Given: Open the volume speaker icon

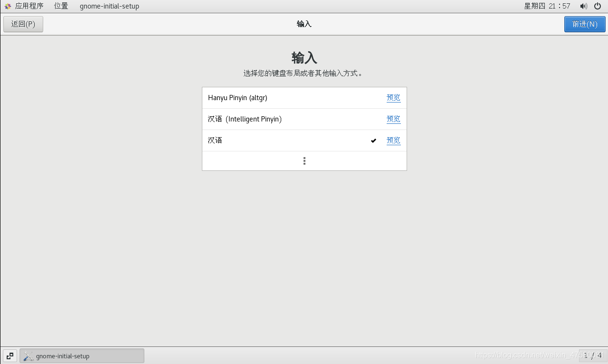Looking at the screenshot, I should 584,6.
